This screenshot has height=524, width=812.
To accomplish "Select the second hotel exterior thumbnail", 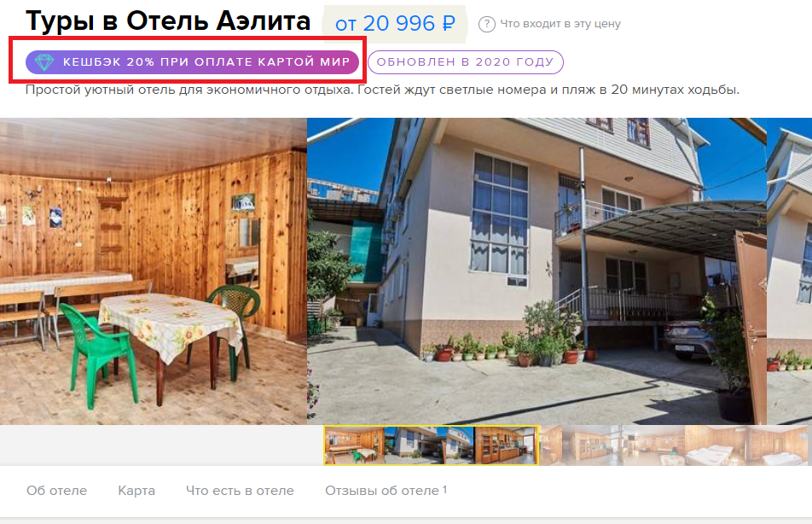I will coord(460,445).
